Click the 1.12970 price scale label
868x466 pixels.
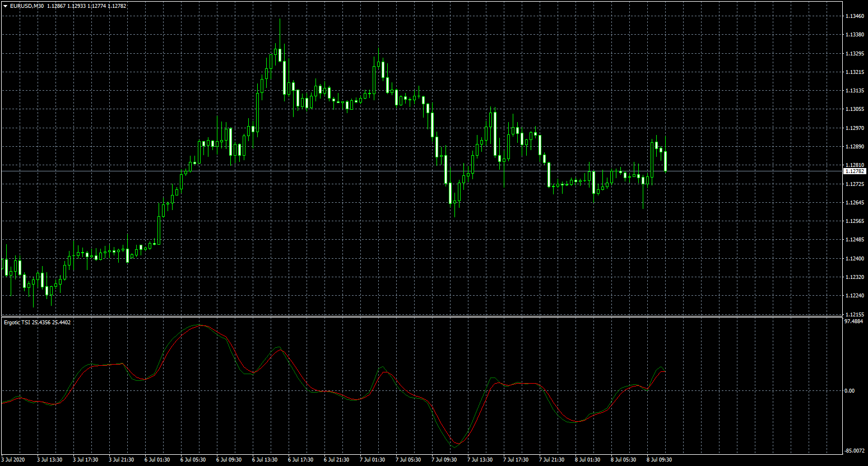point(855,128)
